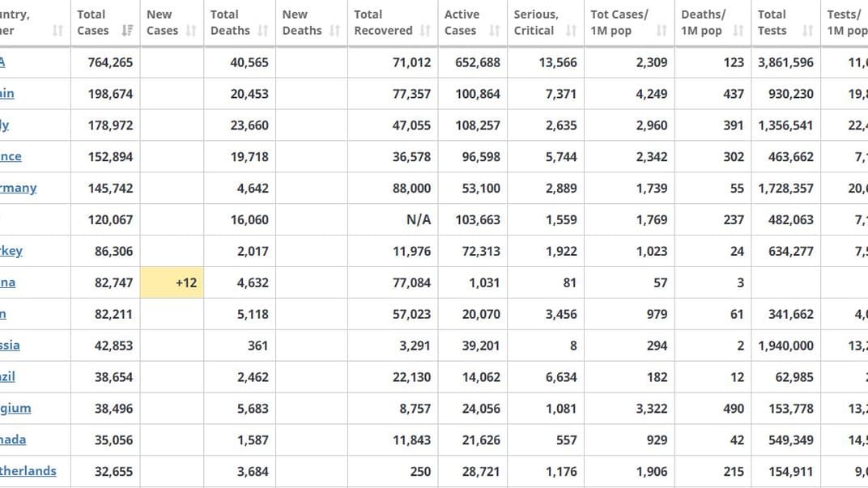868x488 pixels.
Task: Open the Russia country link
Action: pos(10,345)
